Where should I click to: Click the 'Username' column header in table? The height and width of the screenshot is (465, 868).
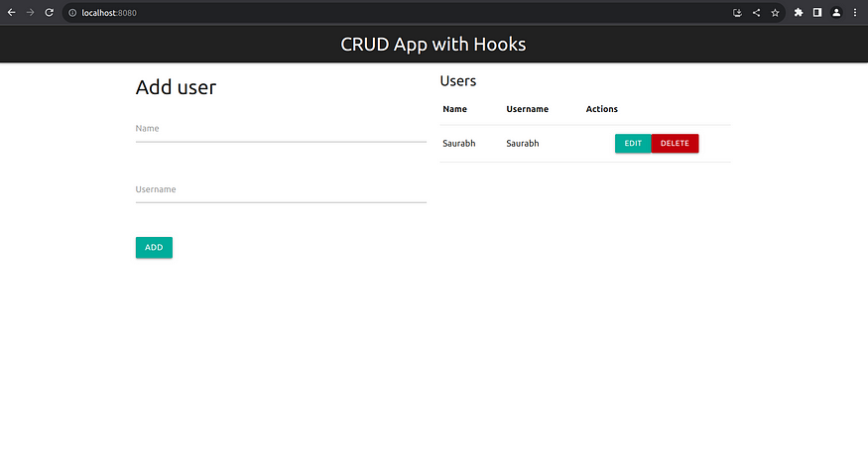pos(528,109)
